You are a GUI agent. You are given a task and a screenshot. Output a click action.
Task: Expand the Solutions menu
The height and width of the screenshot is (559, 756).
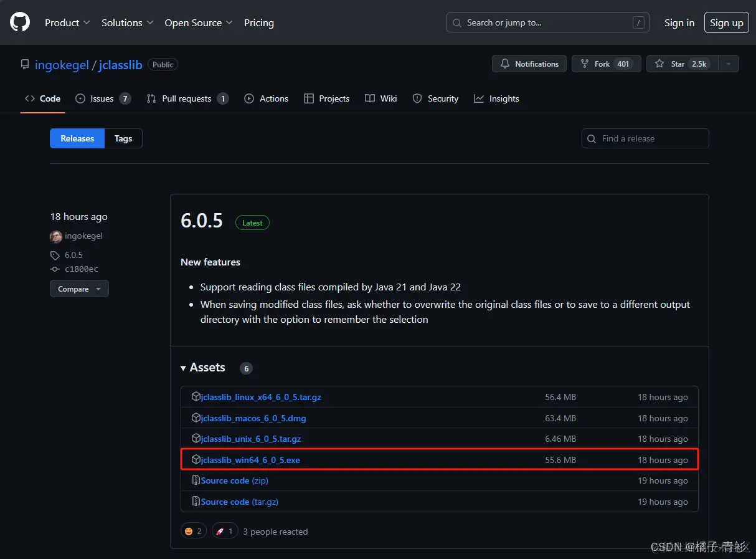click(x=127, y=22)
